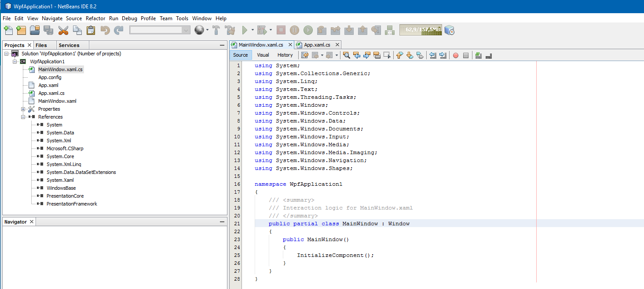The image size is (644, 289).
Task: Click the green Run Project arrow
Action: [x=245, y=30]
